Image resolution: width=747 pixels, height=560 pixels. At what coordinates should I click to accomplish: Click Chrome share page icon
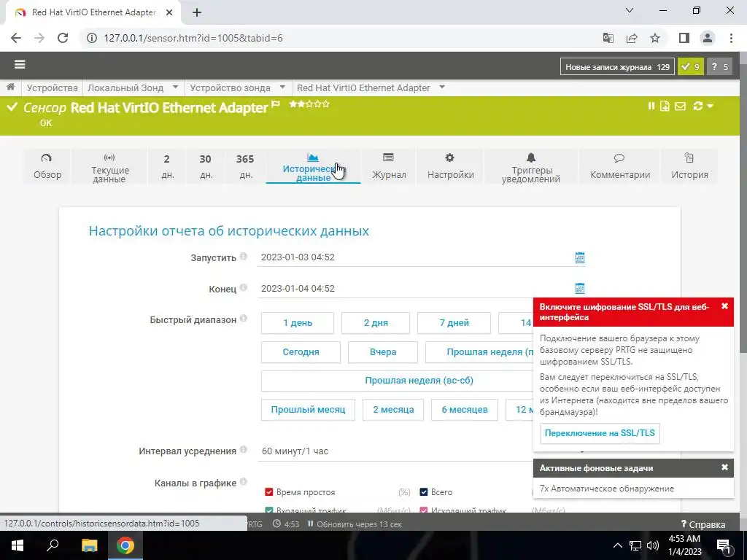tap(632, 38)
